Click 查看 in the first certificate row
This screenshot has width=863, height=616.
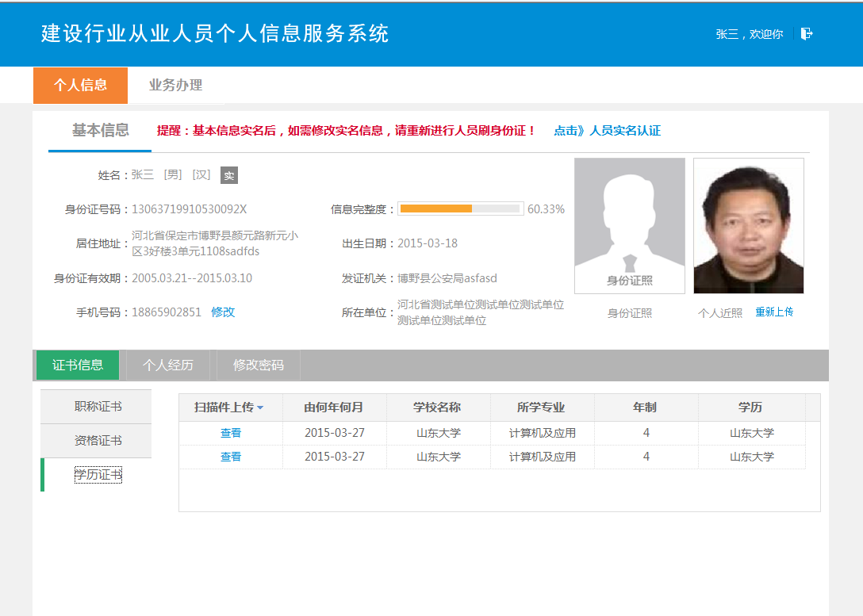(x=231, y=433)
